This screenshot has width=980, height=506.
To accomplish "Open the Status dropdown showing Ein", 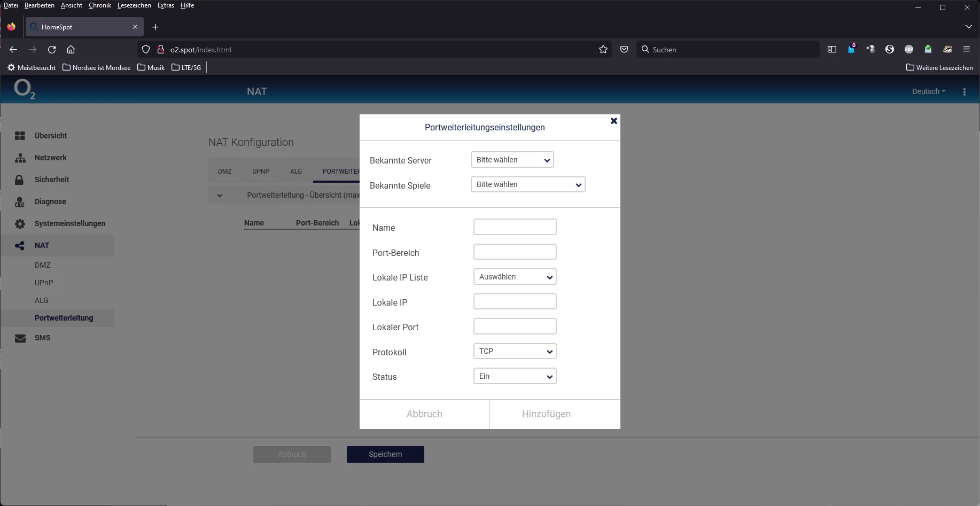I will (515, 376).
